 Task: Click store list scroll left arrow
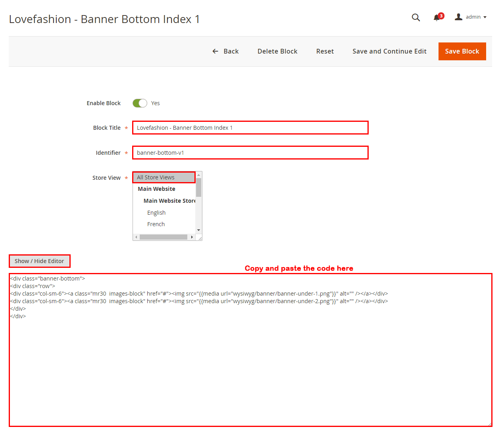tap(136, 237)
